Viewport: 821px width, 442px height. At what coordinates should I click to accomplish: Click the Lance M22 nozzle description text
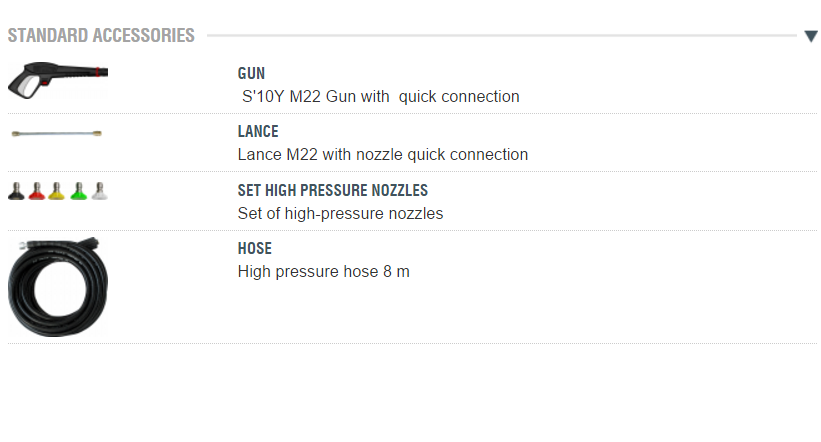coord(383,155)
